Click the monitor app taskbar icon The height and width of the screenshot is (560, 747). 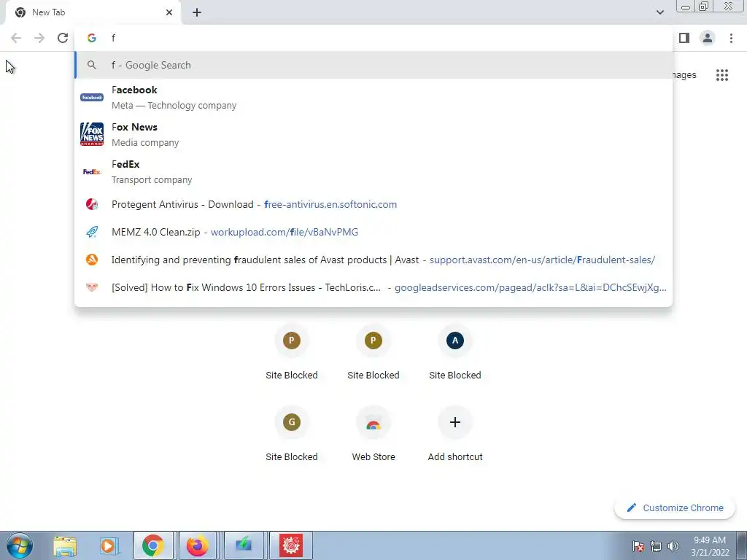coord(244,545)
